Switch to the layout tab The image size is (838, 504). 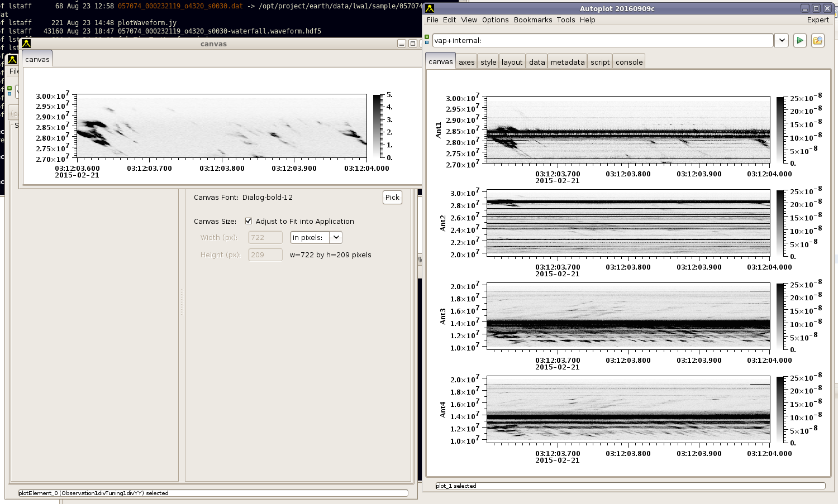click(512, 62)
